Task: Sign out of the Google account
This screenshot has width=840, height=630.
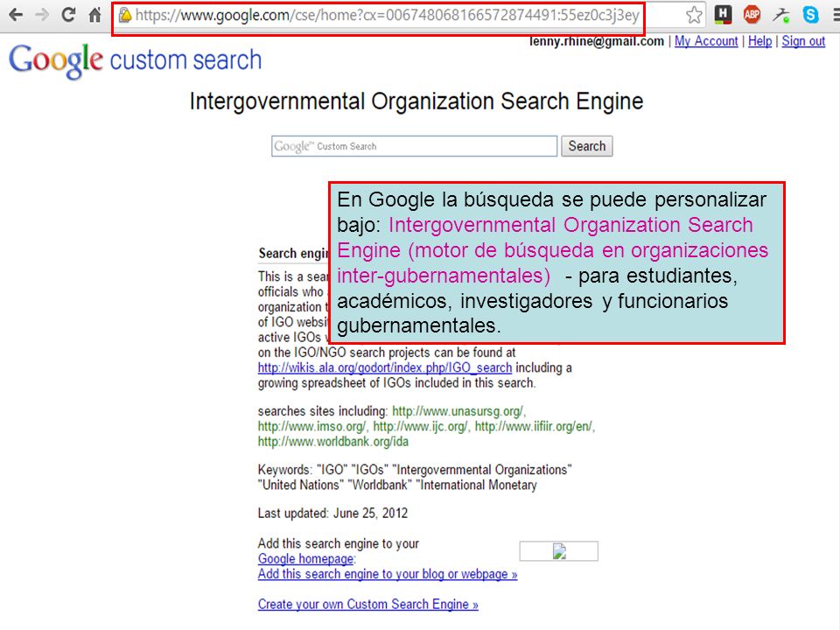Action: (x=803, y=41)
